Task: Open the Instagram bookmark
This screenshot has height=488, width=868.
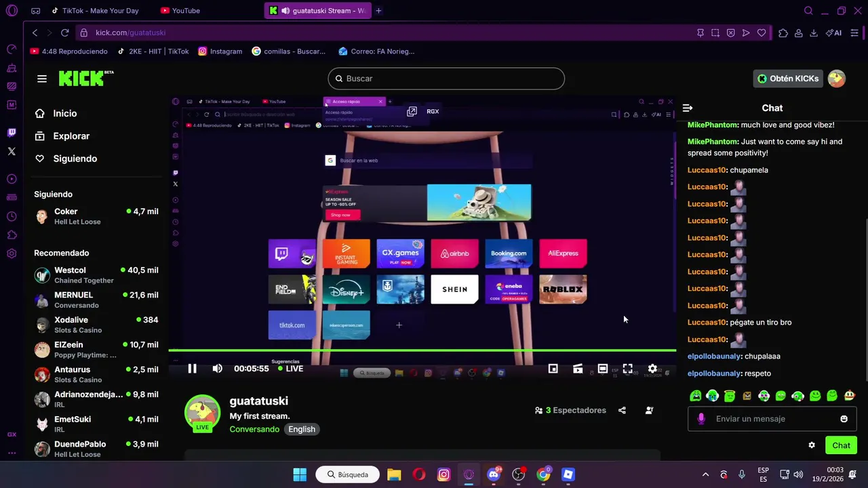Action: (220, 52)
